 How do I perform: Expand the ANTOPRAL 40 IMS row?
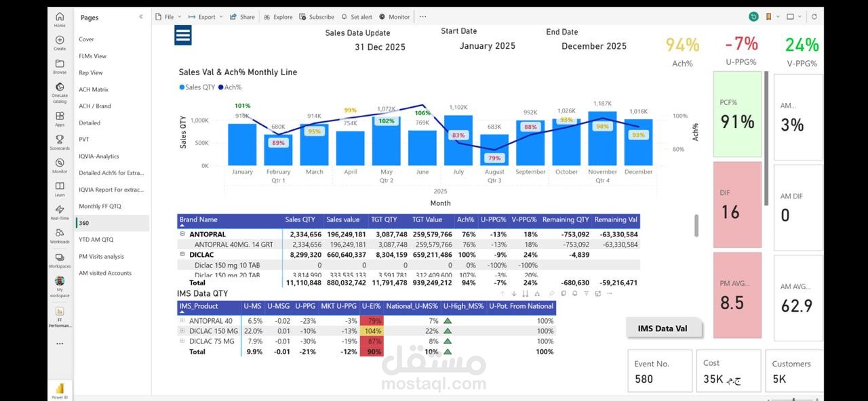[182, 320]
